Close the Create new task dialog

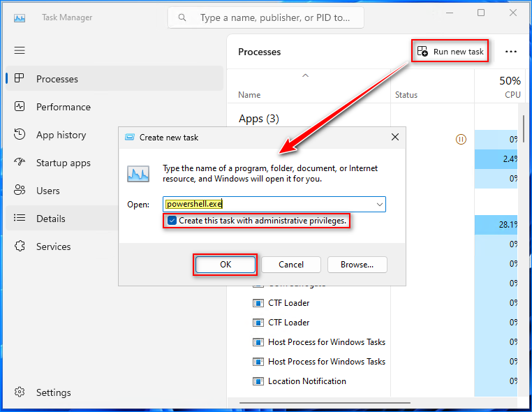(395, 137)
